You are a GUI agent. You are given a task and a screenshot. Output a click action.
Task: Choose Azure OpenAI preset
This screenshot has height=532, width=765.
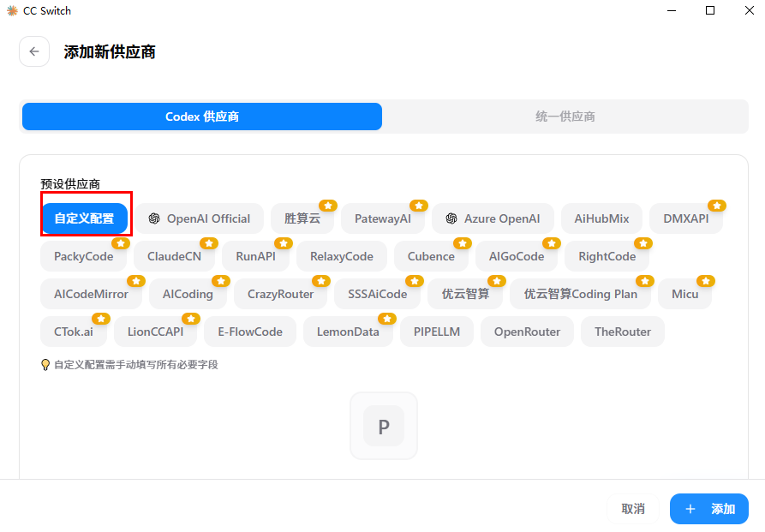[493, 218]
